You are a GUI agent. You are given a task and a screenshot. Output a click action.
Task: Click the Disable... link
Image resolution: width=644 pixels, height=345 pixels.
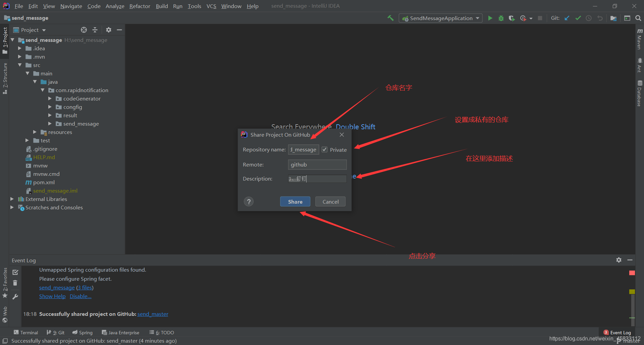click(80, 296)
